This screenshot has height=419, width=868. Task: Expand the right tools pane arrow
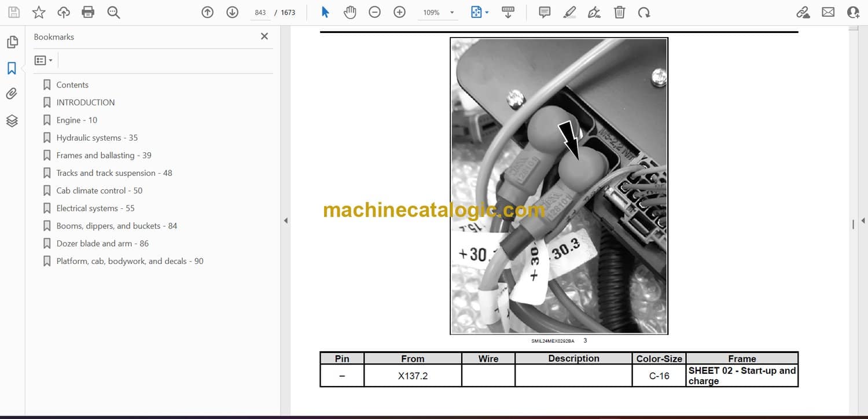[863, 220]
